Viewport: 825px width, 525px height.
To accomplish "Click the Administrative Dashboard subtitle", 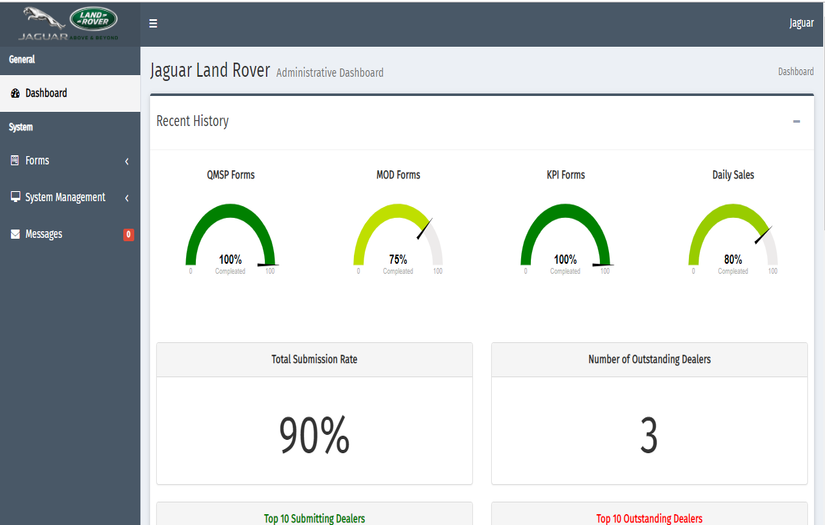I will coord(330,73).
